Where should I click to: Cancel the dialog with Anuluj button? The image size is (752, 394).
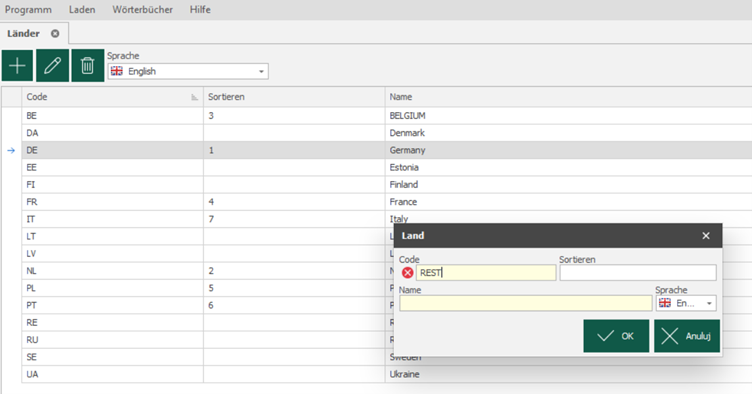click(687, 336)
